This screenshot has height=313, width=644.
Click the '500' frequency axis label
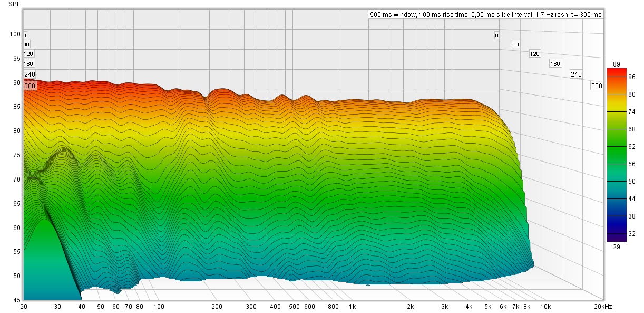point(294,306)
